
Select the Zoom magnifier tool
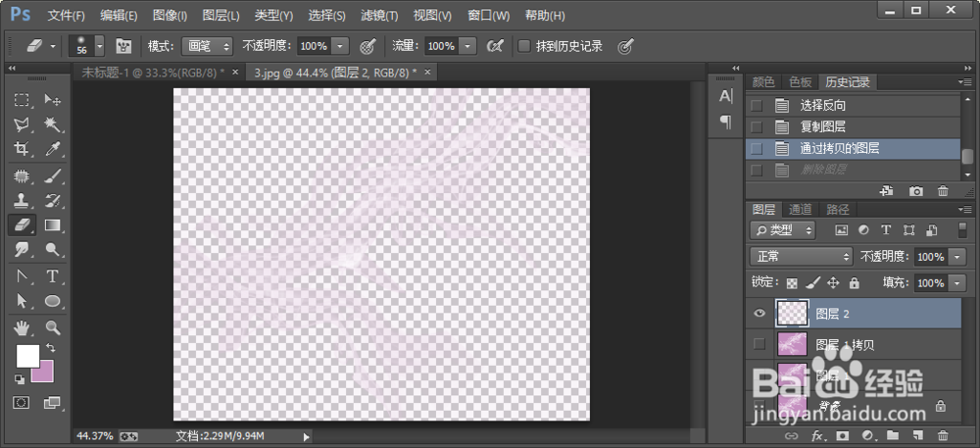53,326
